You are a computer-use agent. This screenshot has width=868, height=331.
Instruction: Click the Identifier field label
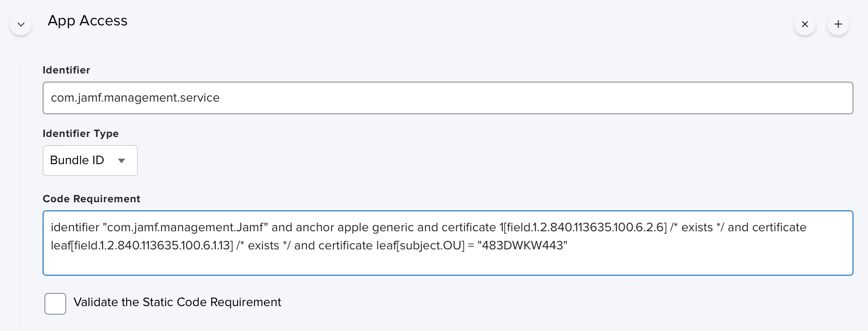point(66,70)
